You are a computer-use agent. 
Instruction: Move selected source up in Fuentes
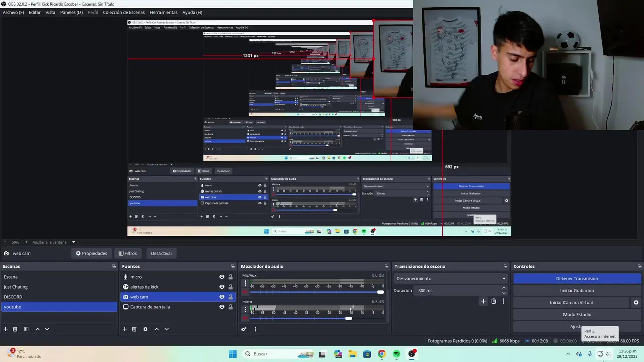156,329
